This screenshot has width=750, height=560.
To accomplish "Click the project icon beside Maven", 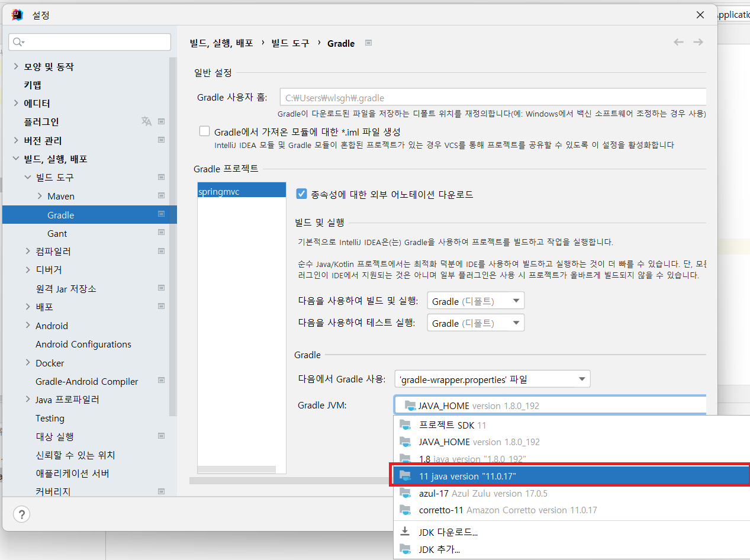I will [x=161, y=196].
